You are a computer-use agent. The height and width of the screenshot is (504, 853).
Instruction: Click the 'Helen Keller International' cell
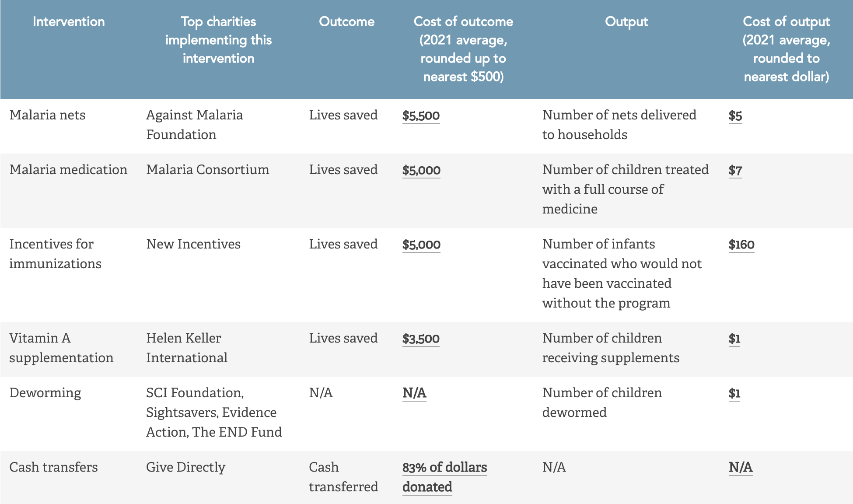187,348
